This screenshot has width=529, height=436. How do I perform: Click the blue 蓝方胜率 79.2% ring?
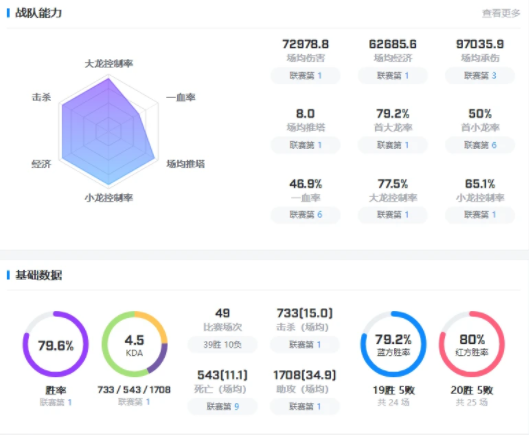393,344
